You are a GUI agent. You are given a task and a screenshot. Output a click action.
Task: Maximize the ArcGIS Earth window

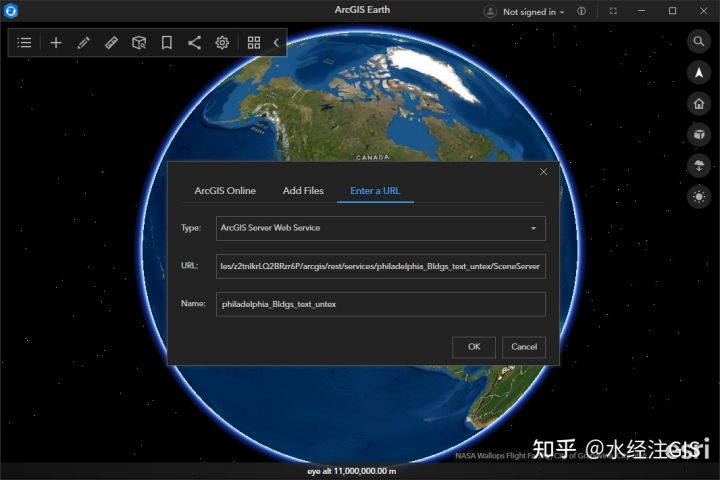(x=672, y=11)
